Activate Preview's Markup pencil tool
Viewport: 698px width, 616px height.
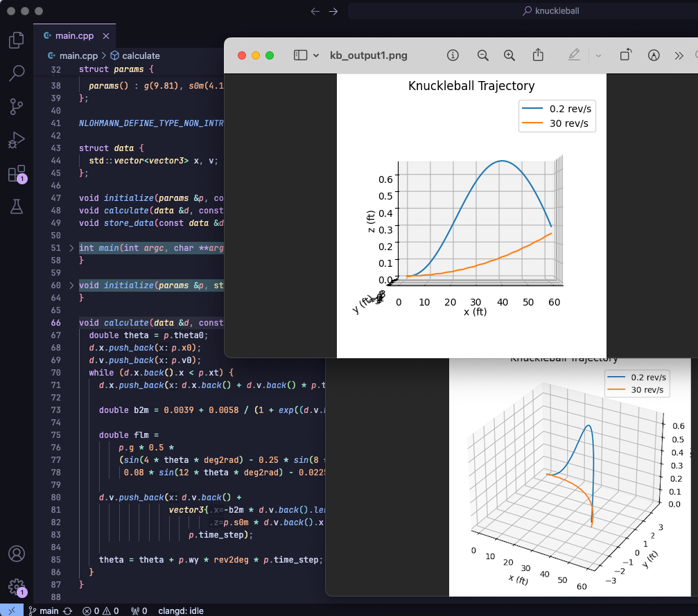tap(574, 55)
